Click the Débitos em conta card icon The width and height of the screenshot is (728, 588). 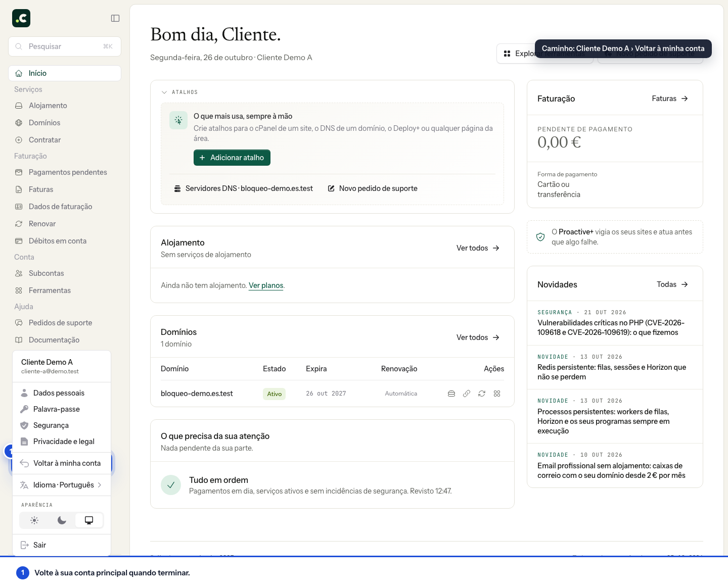(19, 241)
